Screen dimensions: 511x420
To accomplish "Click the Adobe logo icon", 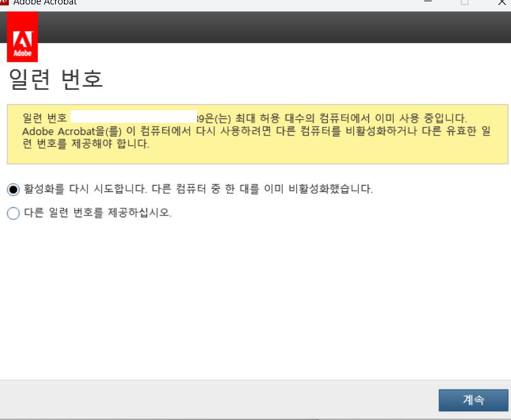I will pos(22,35).
